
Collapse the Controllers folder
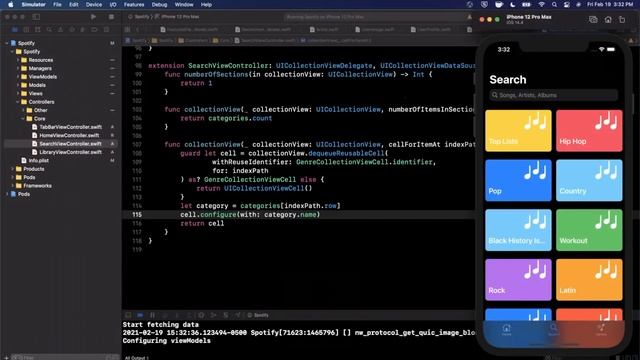tap(18, 102)
